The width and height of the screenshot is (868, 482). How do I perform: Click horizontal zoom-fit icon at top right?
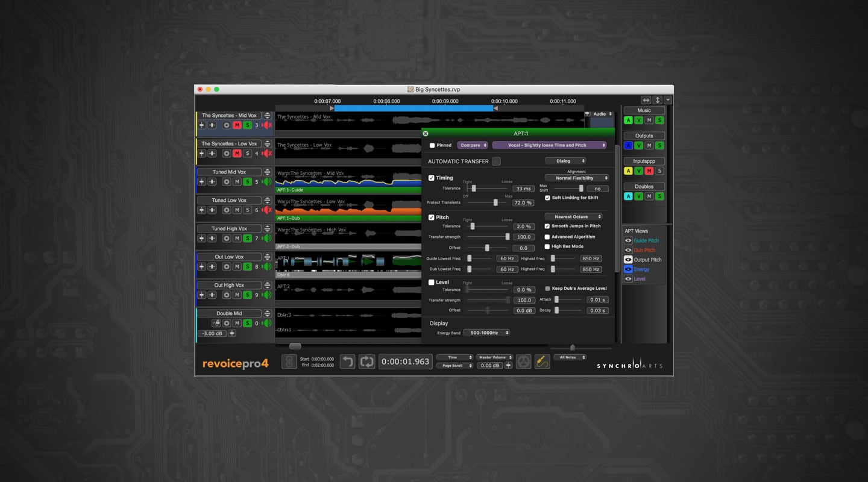(x=646, y=100)
